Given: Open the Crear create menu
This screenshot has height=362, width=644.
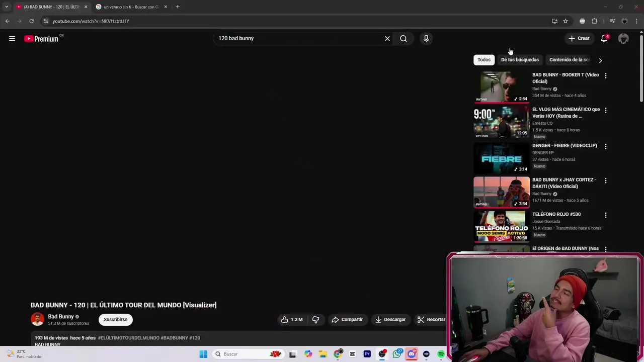Looking at the screenshot, I should 579,38.
